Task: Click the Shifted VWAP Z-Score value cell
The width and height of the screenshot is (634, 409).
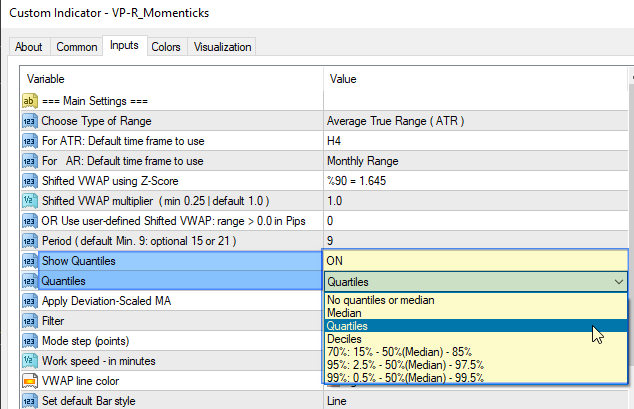Action: click(477, 181)
